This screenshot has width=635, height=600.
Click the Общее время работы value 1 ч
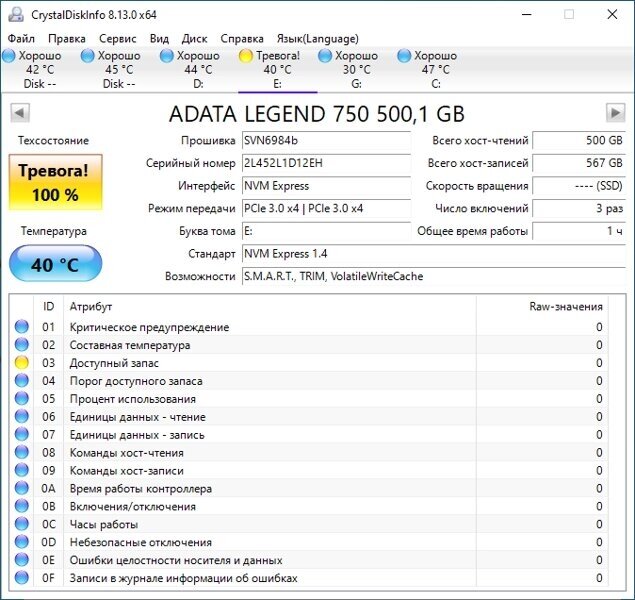(x=579, y=231)
